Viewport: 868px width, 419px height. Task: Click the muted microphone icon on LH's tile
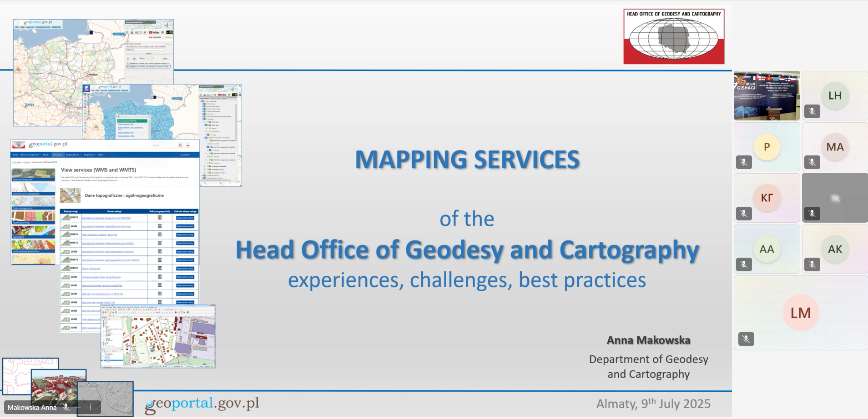[x=812, y=111]
